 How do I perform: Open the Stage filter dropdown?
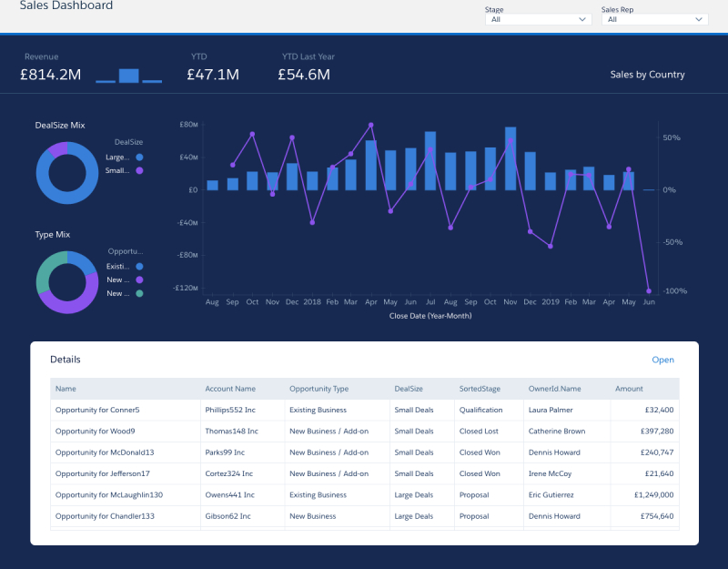click(x=537, y=20)
